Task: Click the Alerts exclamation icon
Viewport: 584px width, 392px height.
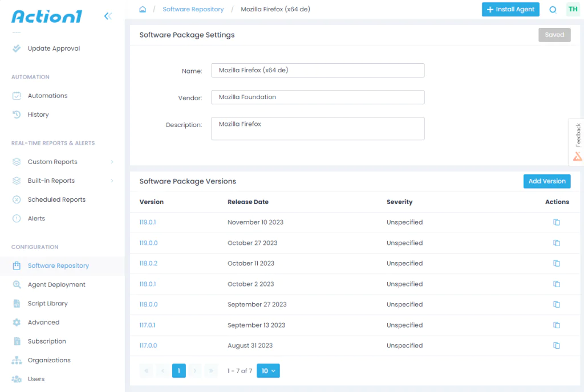Action: [17, 218]
